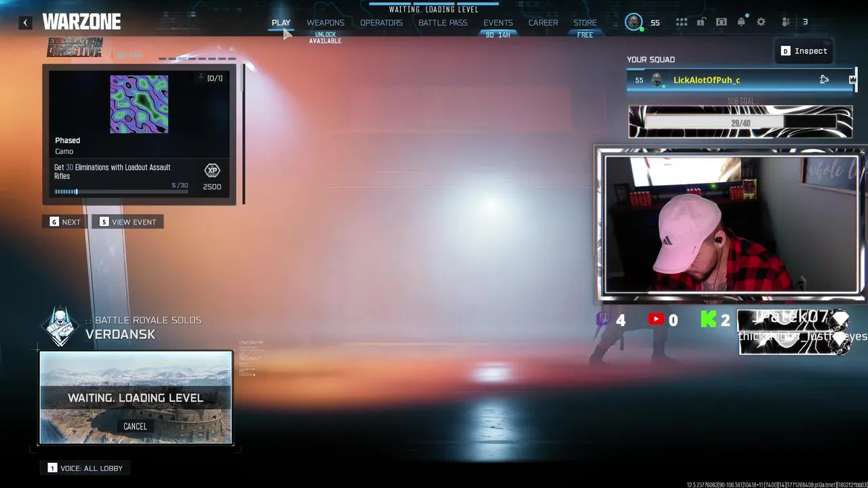Open the Store tab

tap(585, 22)
